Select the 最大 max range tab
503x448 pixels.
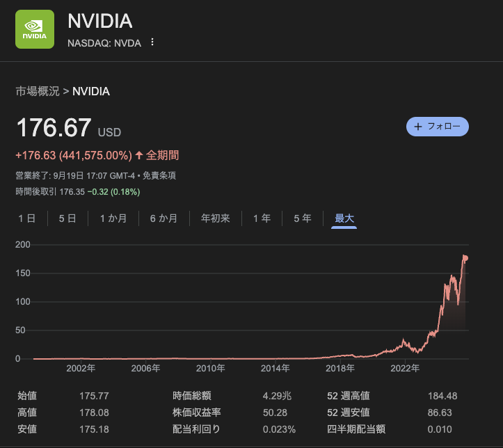(344, 218)
